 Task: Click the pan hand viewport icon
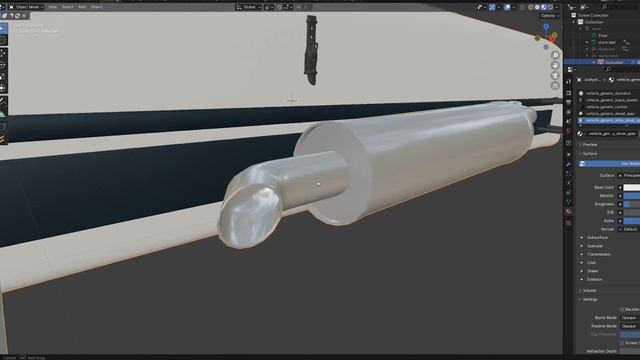point(555,65)
